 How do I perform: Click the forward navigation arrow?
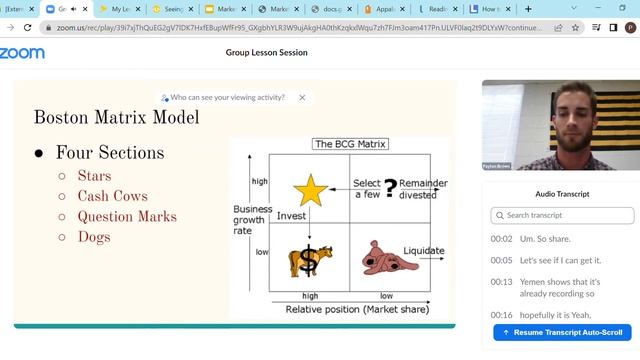click(x=11, y=28)
